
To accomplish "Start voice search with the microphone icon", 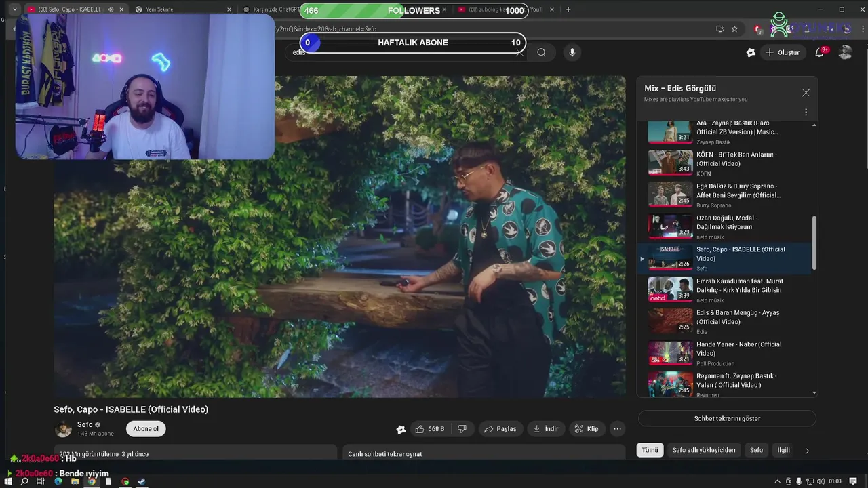I will coord(572,52).
